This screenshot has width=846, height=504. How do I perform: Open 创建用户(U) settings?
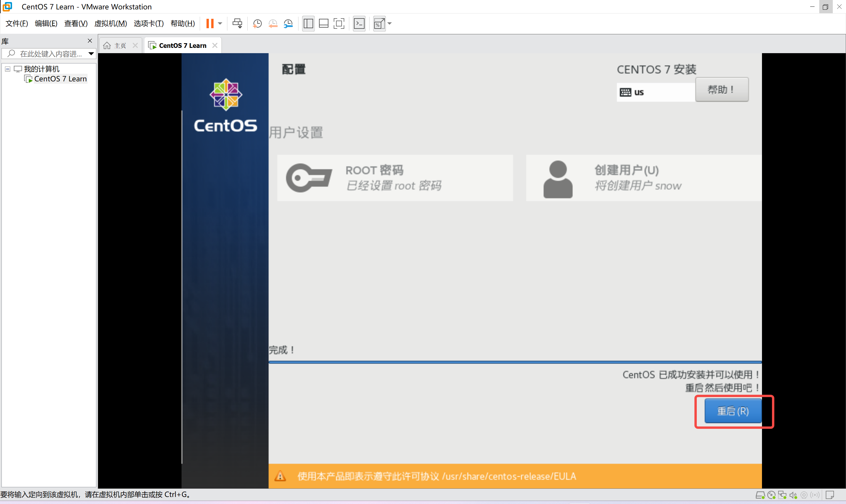click(644, 178)
